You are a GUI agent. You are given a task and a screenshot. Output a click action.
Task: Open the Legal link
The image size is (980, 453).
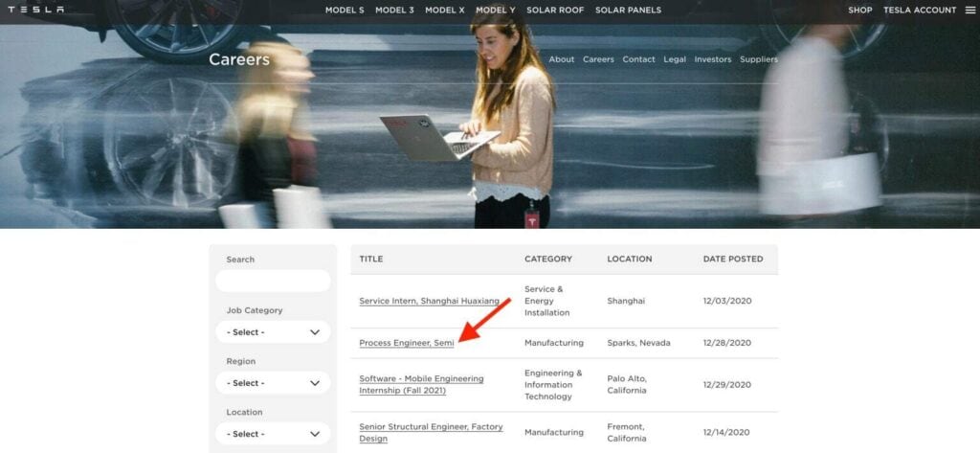[x=675, y=59]
